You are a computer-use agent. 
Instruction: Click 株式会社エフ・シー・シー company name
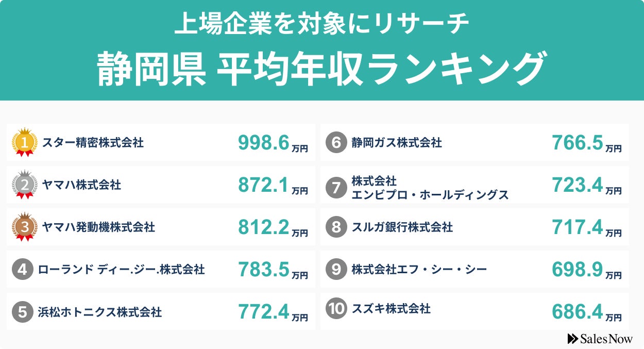point(419,270)
